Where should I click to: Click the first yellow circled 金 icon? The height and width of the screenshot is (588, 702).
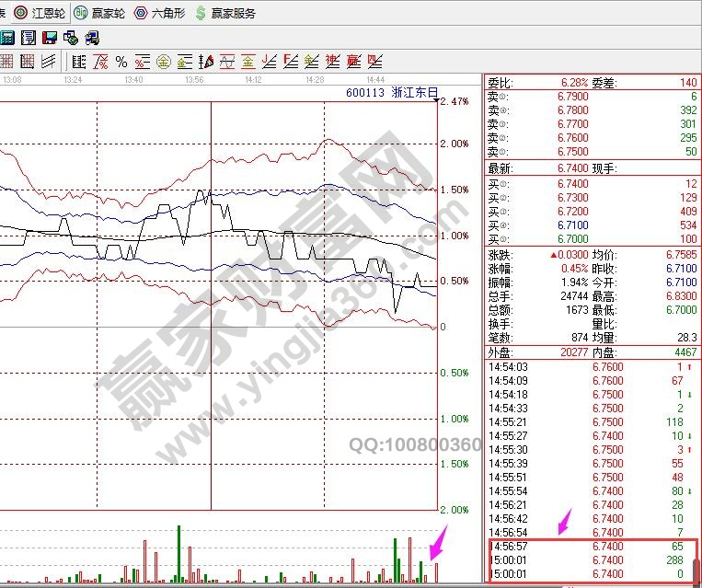(163, 62)
